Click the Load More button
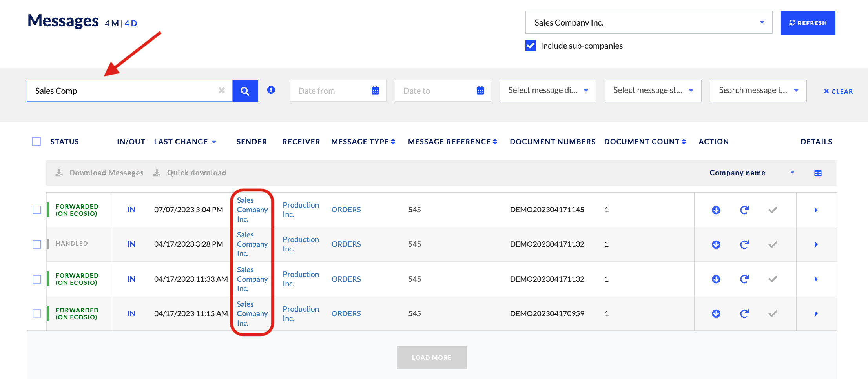 [432, 357]
